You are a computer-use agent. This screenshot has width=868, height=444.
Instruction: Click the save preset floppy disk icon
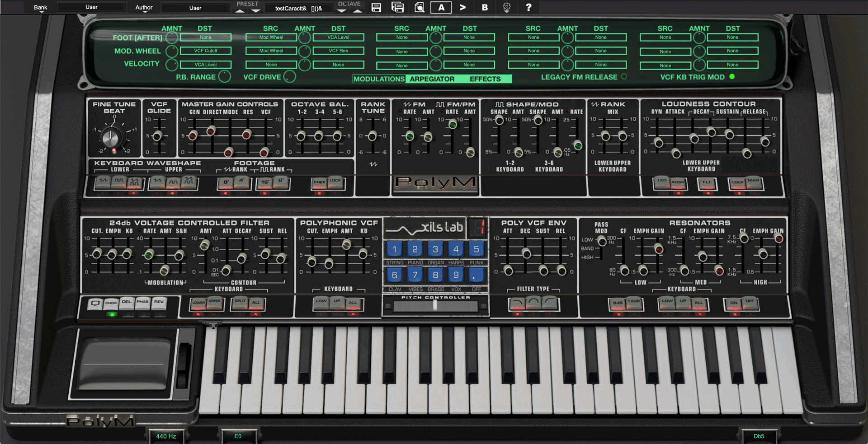pos(376,7)
